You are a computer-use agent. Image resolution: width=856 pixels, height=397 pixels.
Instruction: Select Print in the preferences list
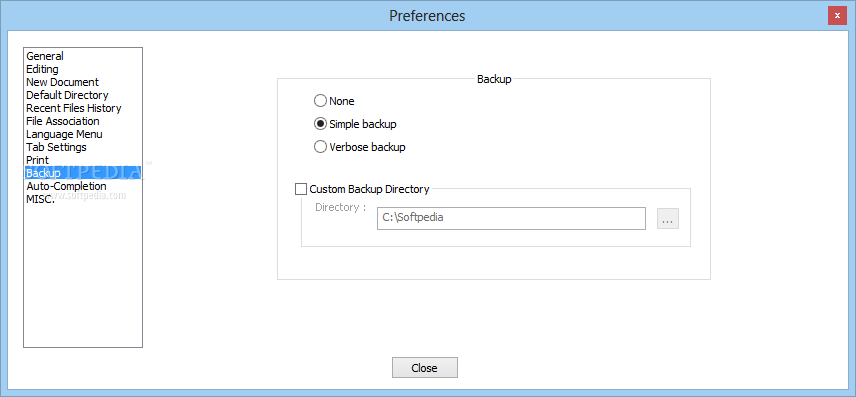(83, 160)
